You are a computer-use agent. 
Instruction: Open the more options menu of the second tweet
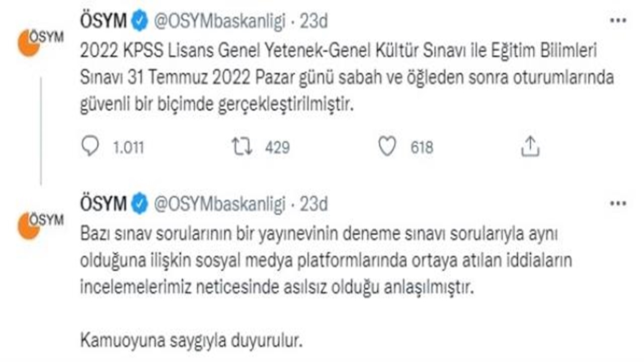[x=617, y=204]
